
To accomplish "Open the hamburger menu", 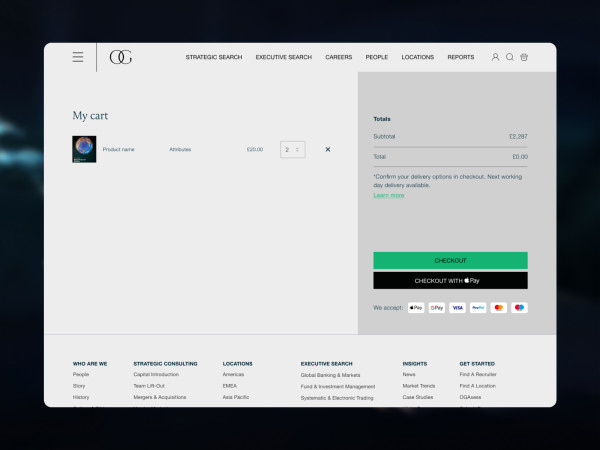I will click(x=78, y=57).
